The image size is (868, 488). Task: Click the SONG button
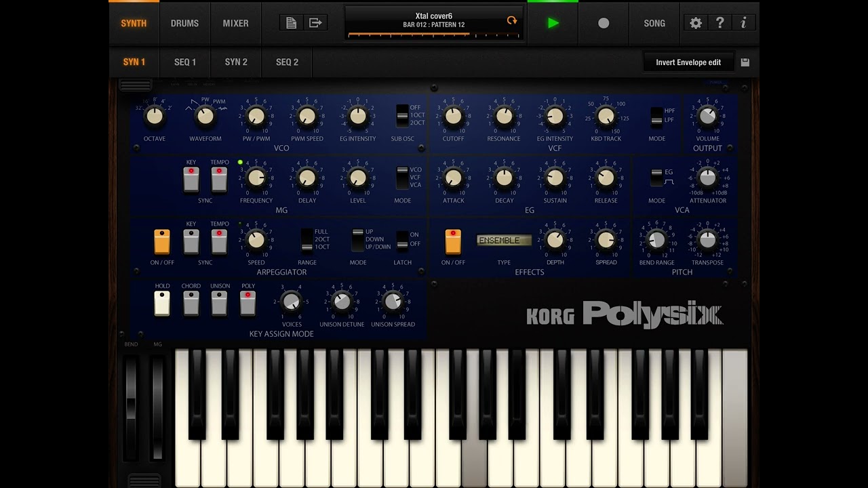click(654, 23)
